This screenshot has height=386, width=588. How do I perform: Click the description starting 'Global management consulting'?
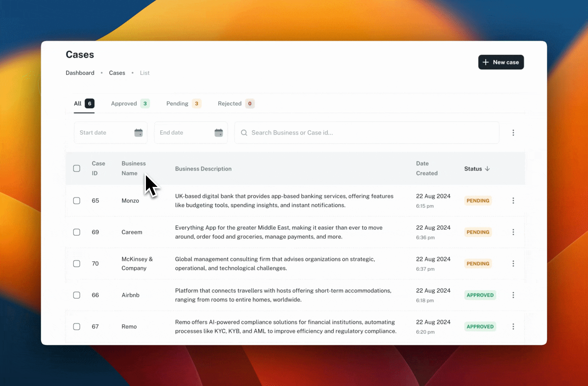pos(275,263)
